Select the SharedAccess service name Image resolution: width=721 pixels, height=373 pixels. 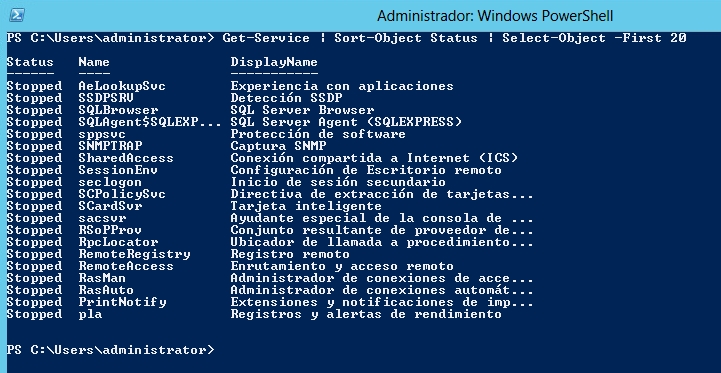coord(126,158)
